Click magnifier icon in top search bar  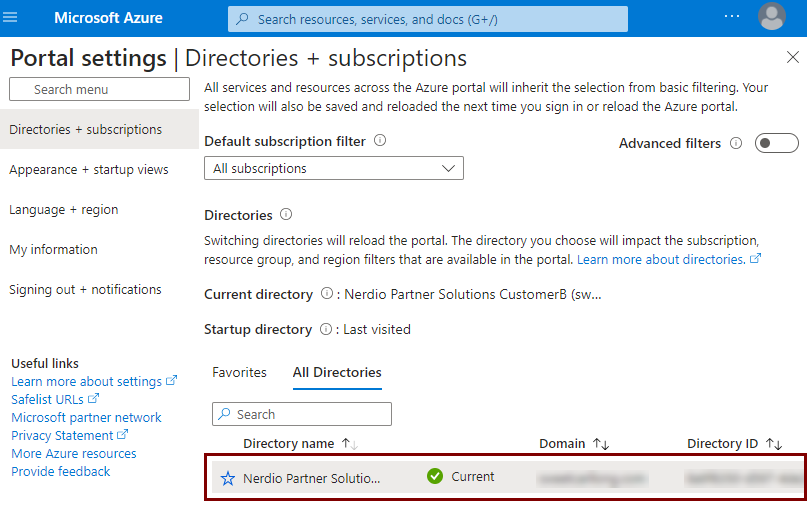point(242,19)
